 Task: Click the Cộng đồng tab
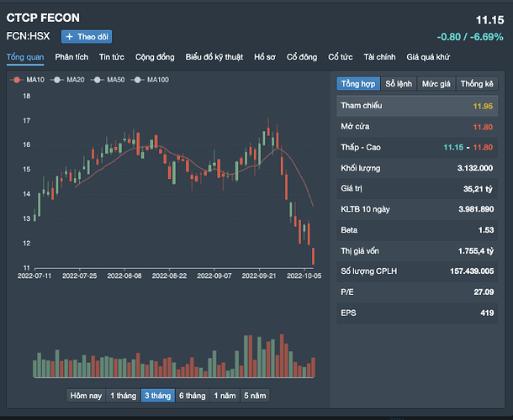tap(155, 57)
